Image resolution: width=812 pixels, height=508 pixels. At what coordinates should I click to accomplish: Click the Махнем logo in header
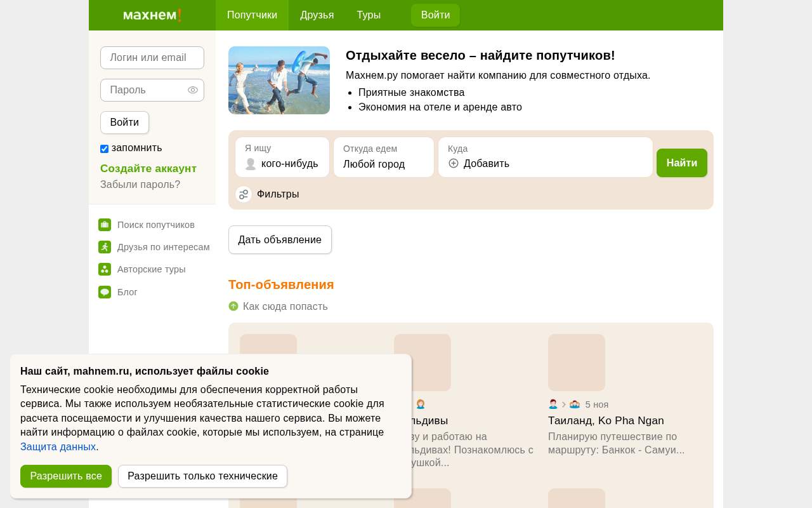pyautogui.click(x=152, y=15)
